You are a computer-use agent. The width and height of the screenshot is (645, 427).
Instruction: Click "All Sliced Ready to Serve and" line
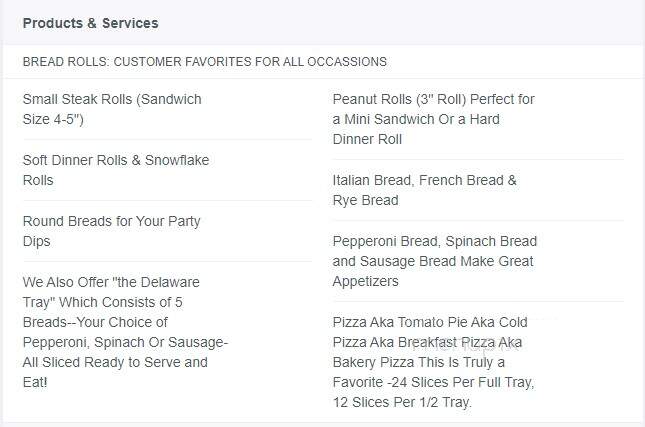pos(115,362)
